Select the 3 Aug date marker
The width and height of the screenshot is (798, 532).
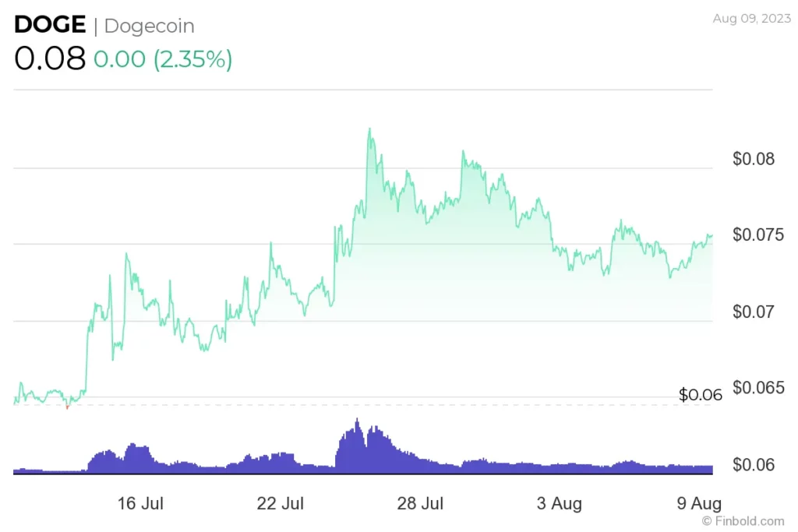[559, 503]
